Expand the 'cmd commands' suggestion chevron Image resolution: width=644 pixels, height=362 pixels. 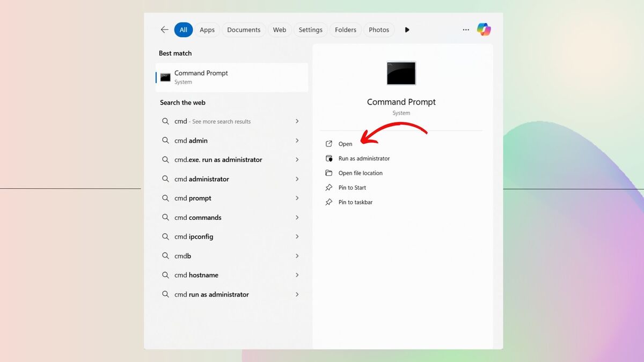tap(297, 217)
